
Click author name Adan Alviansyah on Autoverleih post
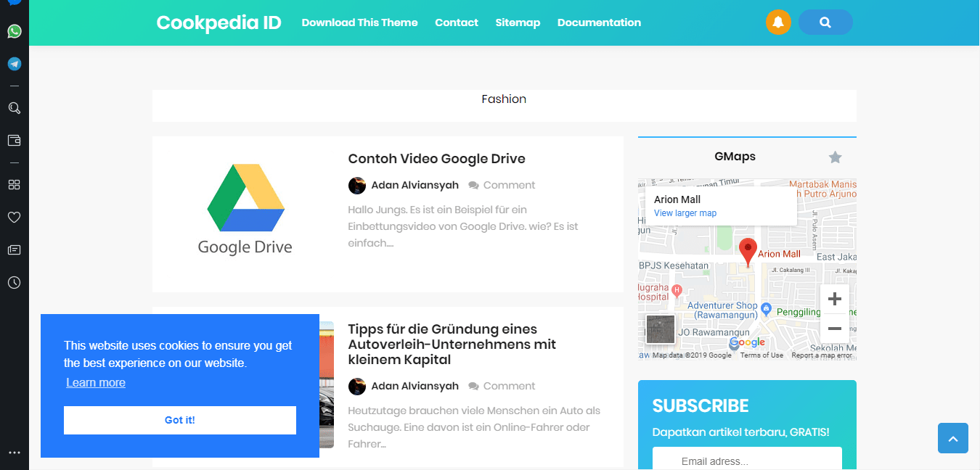coord(415,387)
